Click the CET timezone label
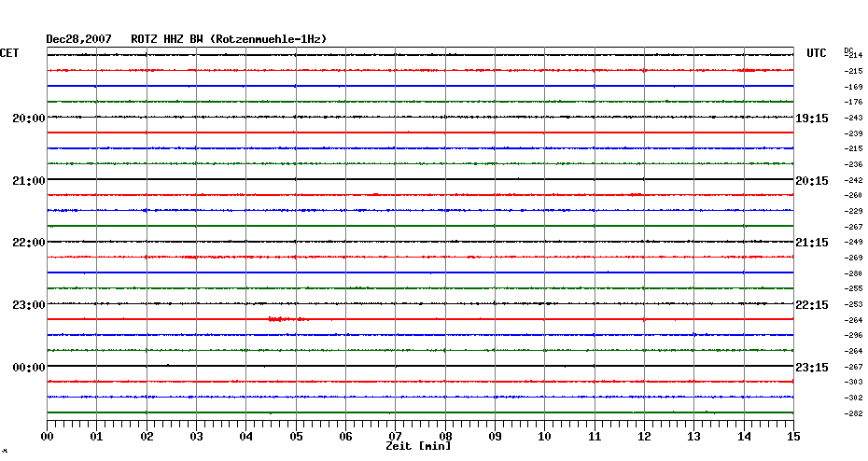The height and width of the screenshot is (461, 868). click(9, 53)
